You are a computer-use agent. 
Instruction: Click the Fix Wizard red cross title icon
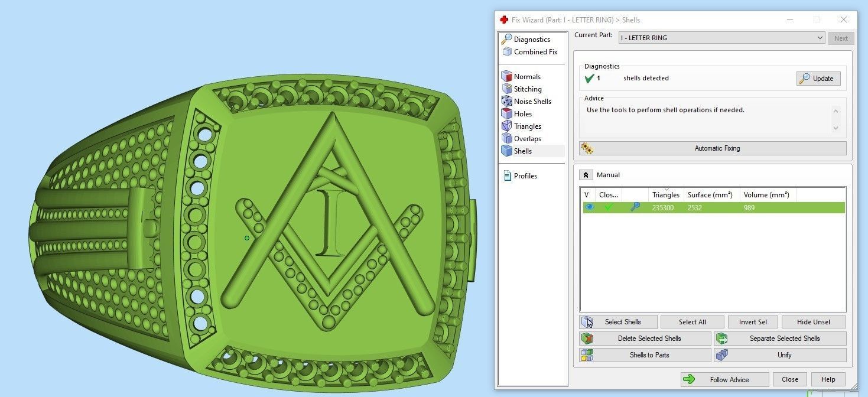(504, 19)
